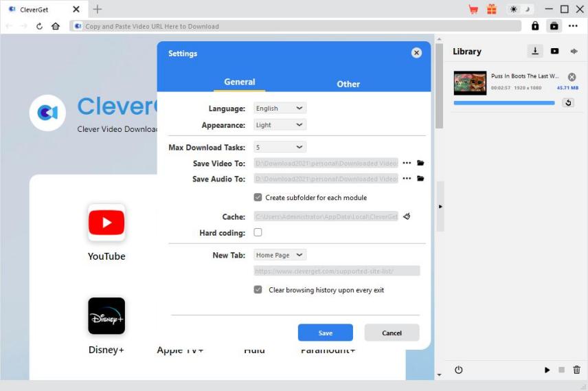
Task: Retry the Puss In Boots download
Action: pos(568,103)
